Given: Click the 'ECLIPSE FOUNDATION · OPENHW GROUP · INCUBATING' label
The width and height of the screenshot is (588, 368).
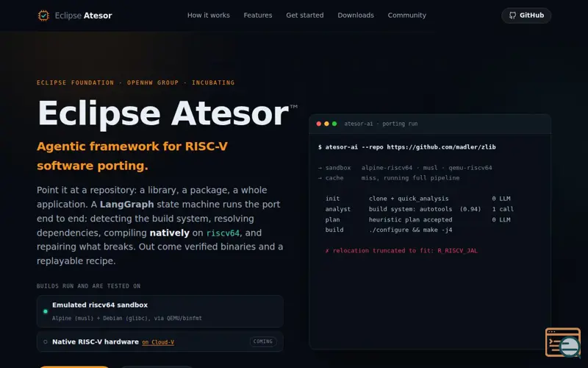Looking at the screenshot, I should point(135,82).
